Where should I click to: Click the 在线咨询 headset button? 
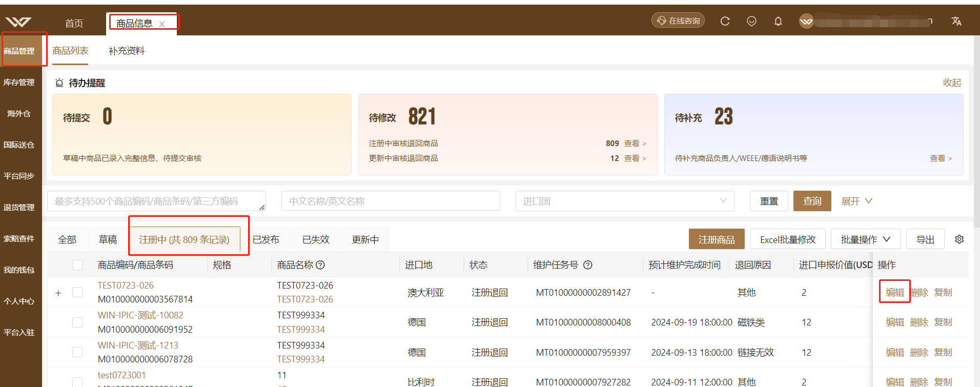(678, 21)
